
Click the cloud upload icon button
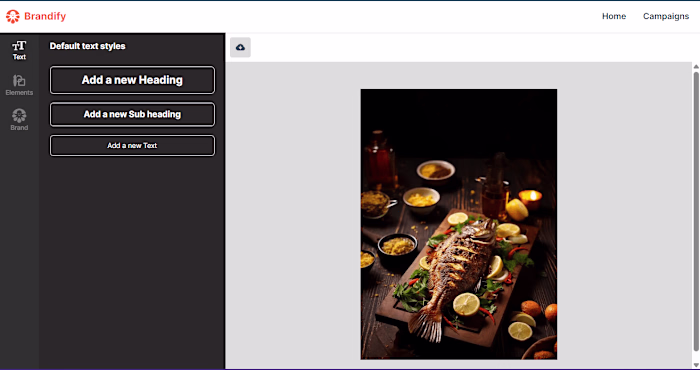pos(240,47)
